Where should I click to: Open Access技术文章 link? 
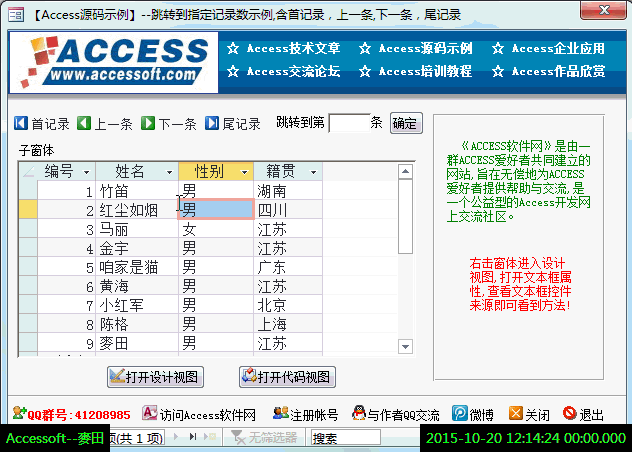click(293, 48)
